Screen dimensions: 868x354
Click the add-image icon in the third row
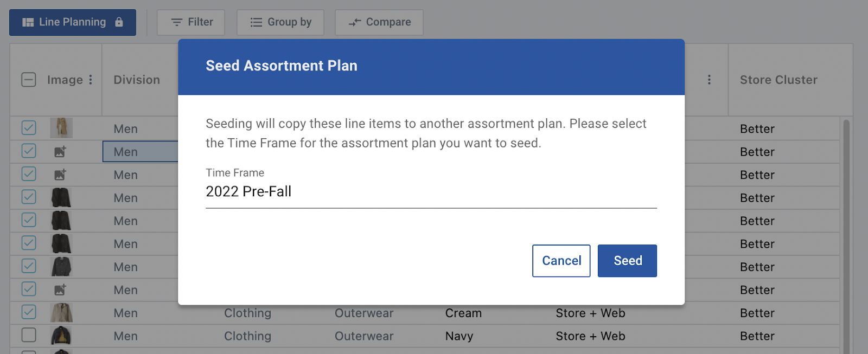pos(60,175)
